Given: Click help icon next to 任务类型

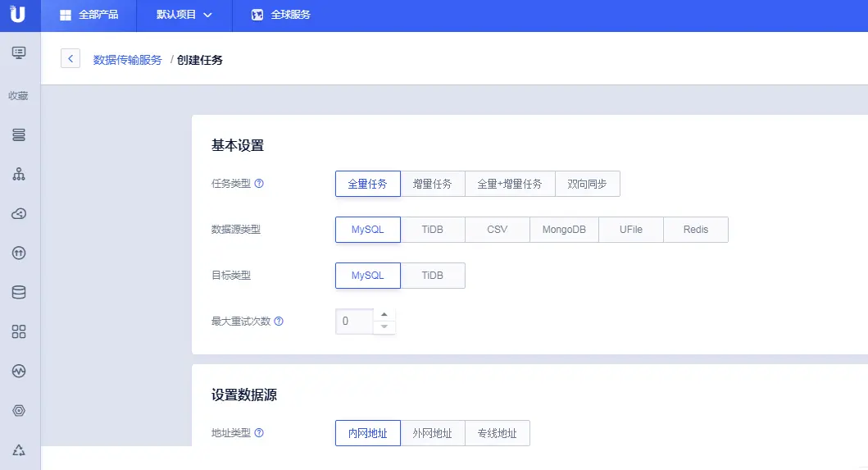Looking at the screenshot, I should coord(259,184).
